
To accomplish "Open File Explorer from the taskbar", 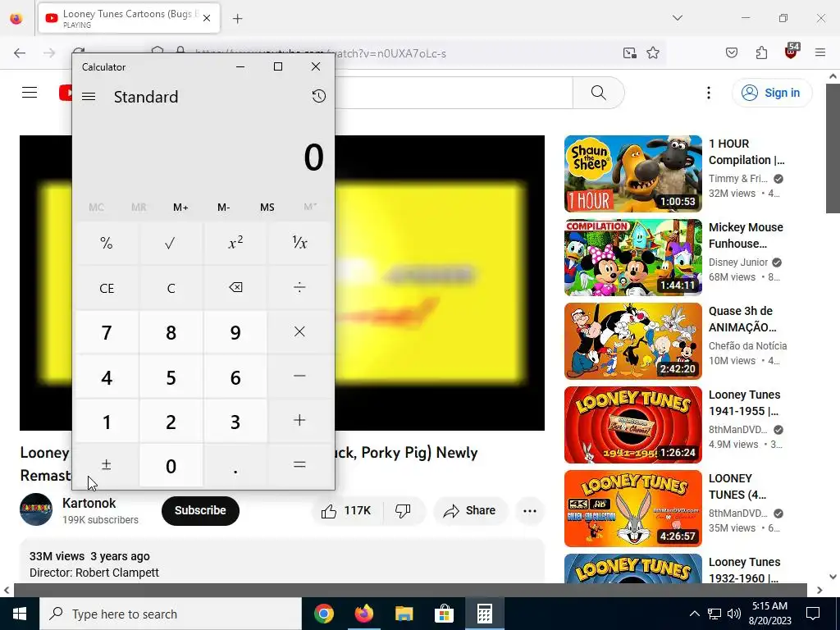I will (404, 614).
